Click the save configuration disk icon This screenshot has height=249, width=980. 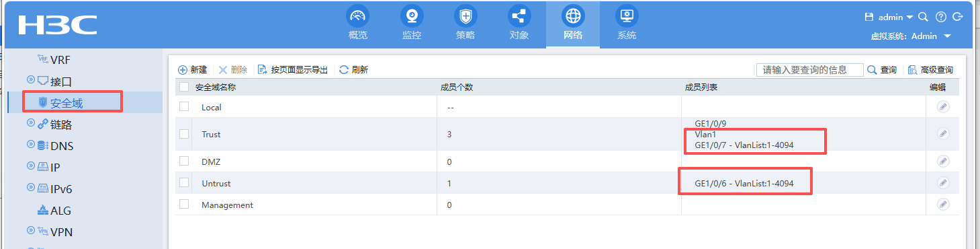pos(868,17)
